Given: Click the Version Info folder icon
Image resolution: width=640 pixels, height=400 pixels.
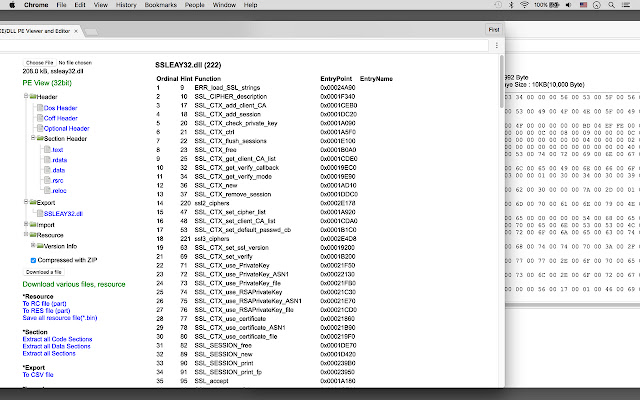Looking at the screenshot, I should [40, 246].
